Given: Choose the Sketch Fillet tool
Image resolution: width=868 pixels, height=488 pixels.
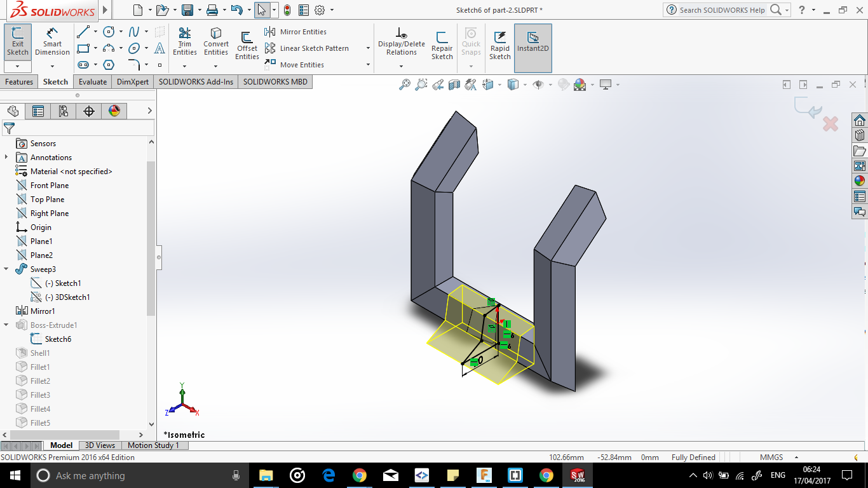Looking at the screenshot, I should (134, 65).
